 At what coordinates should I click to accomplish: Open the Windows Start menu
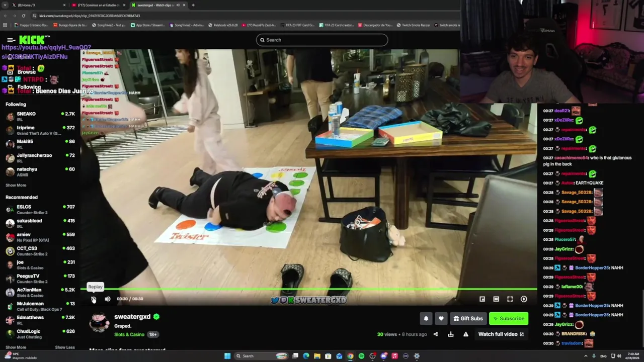pyautogui.click(x=227, y=356)
